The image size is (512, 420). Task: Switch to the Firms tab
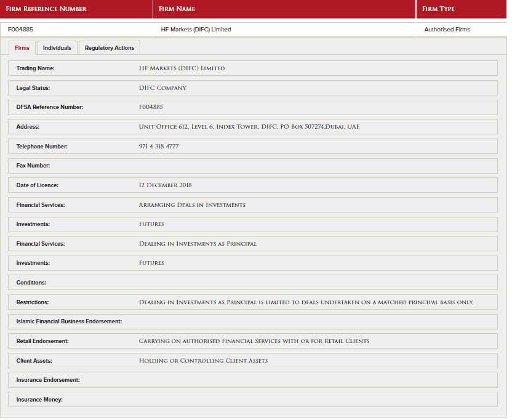pyautogui.click(x=22, y=48)
